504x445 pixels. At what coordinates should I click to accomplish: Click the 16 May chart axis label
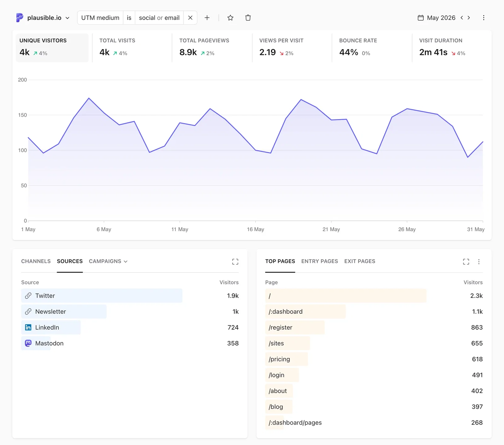(x=255, y=229)
